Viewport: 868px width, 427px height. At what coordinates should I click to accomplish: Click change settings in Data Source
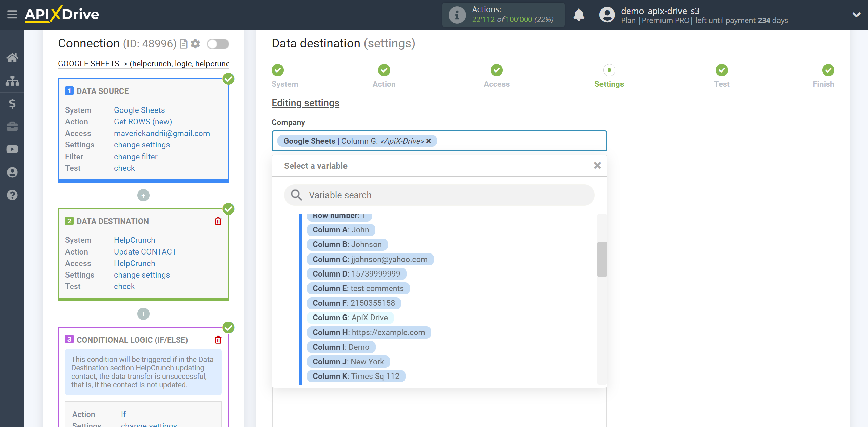(x=142, y=145)
